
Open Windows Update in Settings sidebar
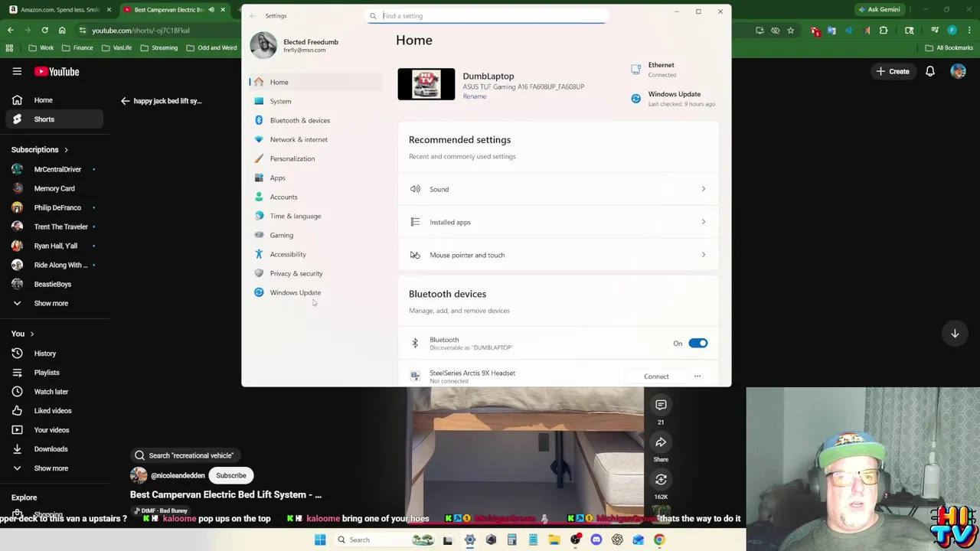[315, 292]
